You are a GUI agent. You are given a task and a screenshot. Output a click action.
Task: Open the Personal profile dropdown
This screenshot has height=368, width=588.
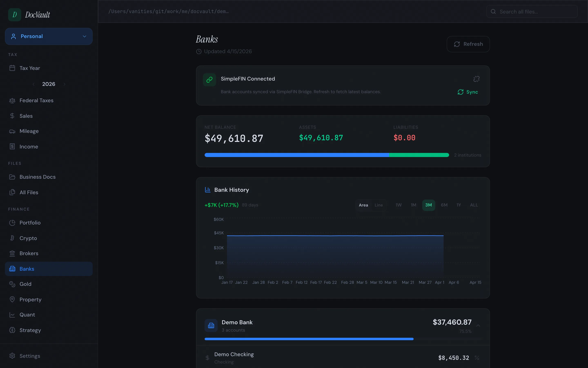(49, 36)
